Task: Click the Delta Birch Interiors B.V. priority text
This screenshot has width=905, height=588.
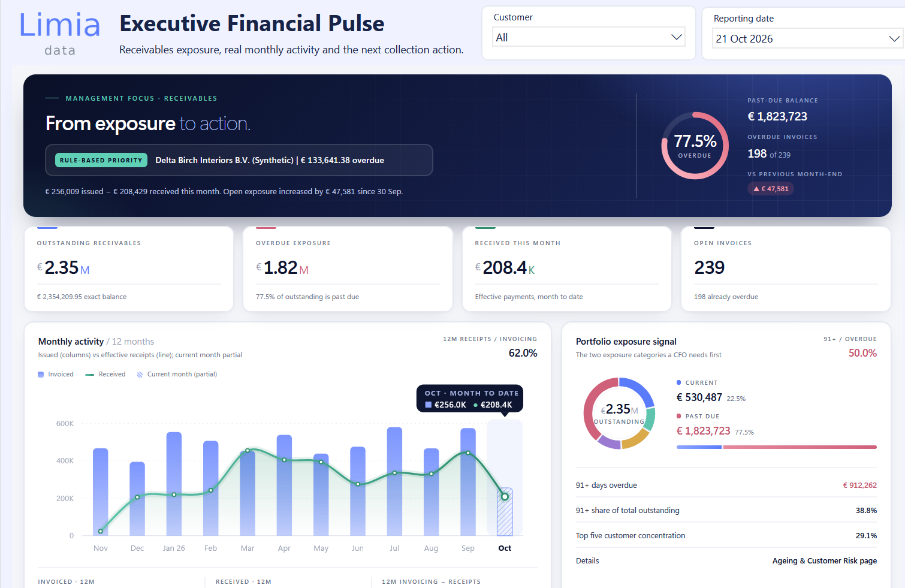Action: (270, 160)
